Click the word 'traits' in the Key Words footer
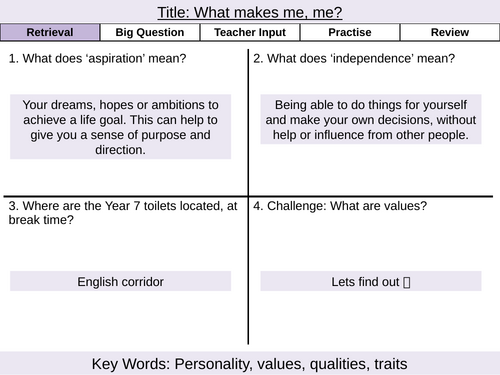This screenshot has height=375, width=500. pos(391,364)
